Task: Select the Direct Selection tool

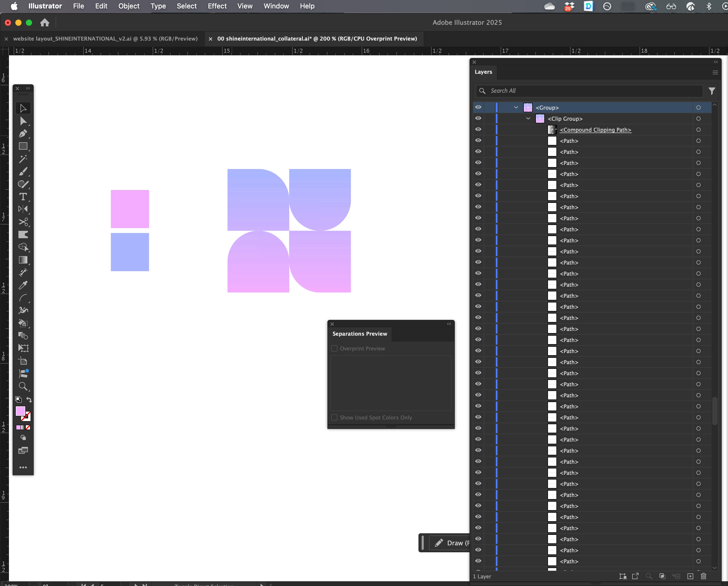Action: pos(23,121)
